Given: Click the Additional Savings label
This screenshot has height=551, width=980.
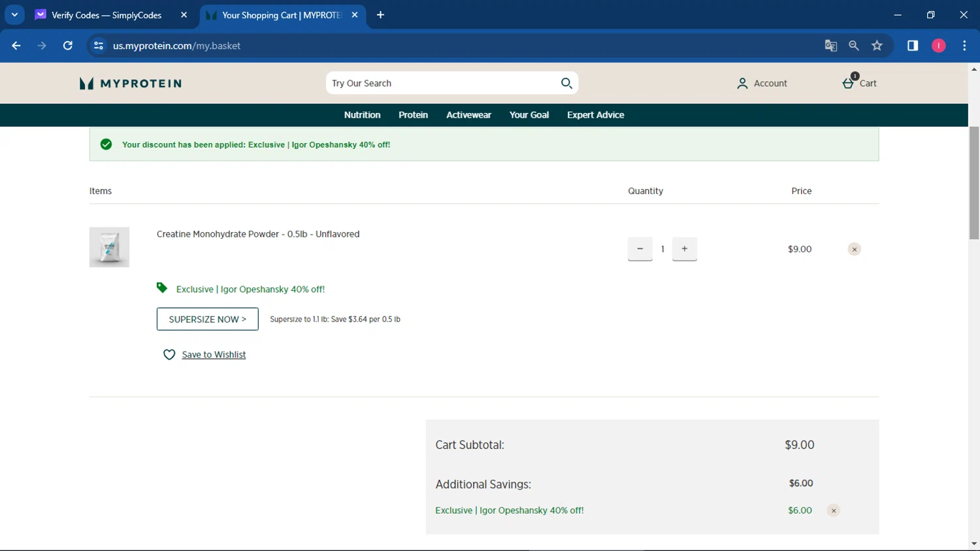Looking at the screenshot, I should click(x=483, y=484).
